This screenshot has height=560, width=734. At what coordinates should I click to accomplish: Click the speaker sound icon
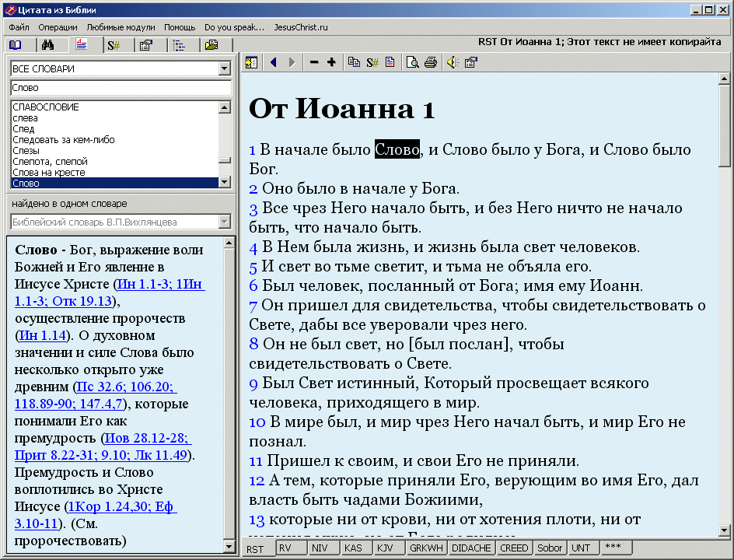(x=453, y=63)
